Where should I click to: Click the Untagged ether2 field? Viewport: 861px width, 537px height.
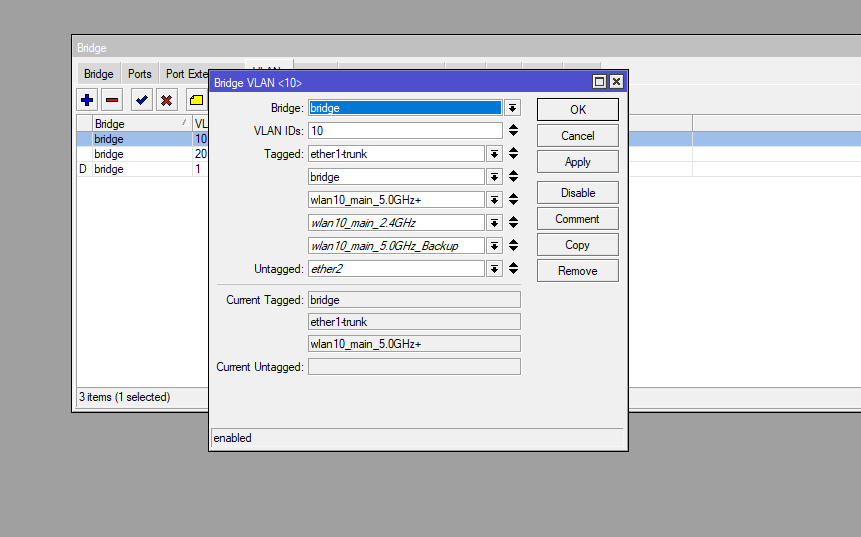click(x=396, y=269)
